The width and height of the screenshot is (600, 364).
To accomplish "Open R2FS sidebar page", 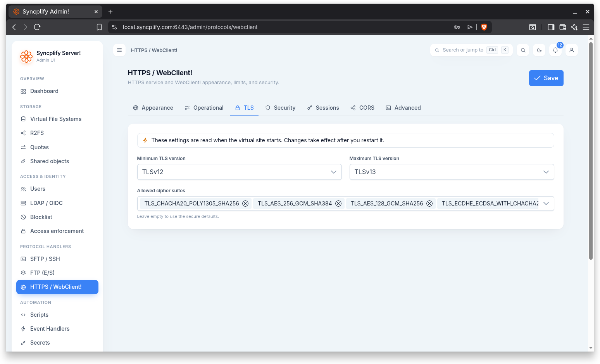I will click(x=57, y=133).
